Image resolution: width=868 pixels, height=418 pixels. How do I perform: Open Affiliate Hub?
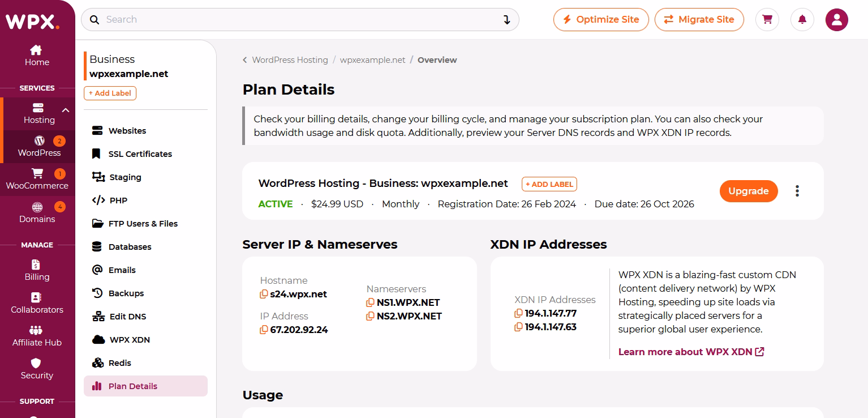click(x=37, y=336)
